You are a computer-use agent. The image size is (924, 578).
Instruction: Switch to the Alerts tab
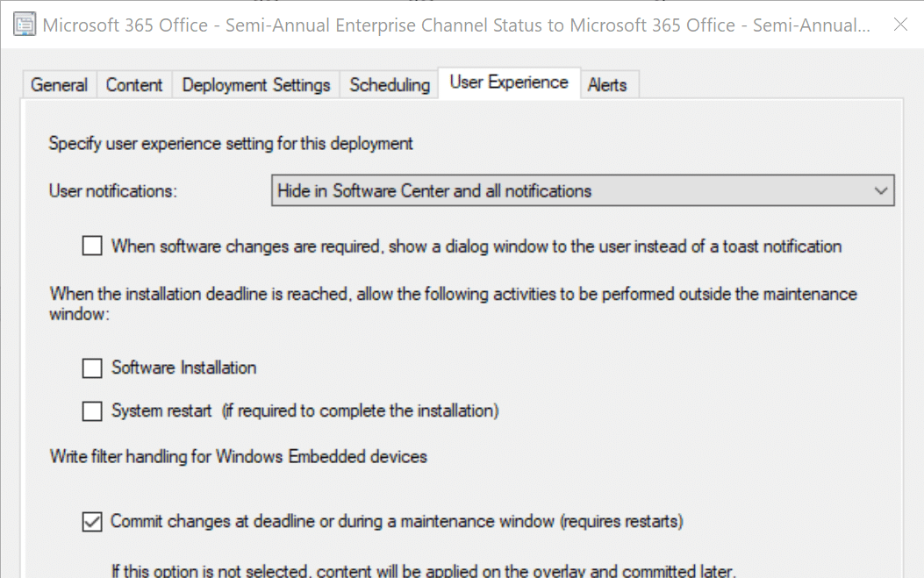click(607, 85)
